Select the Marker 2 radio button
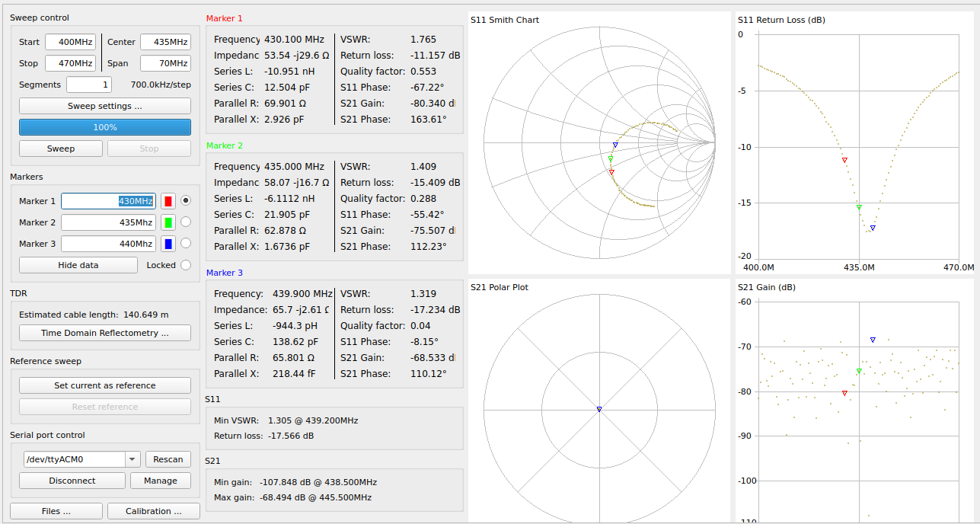This screenshot has width=980, height=524. point(185,222)
